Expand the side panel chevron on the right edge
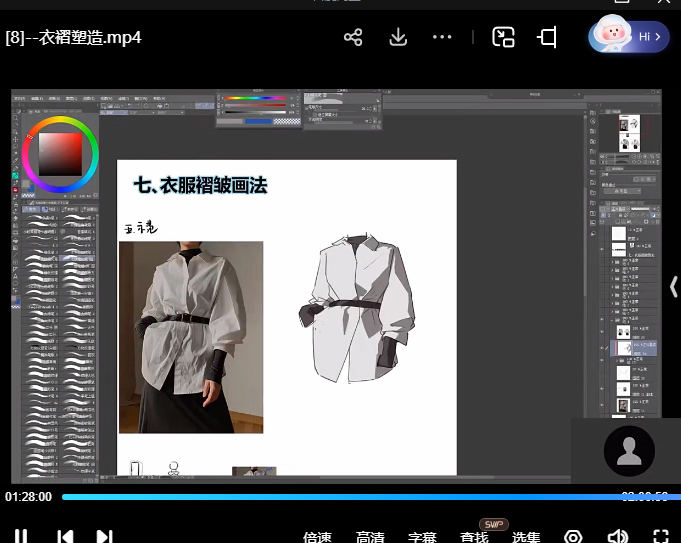The height and width of the screenshot is (543, 681). tap(673, 287)
